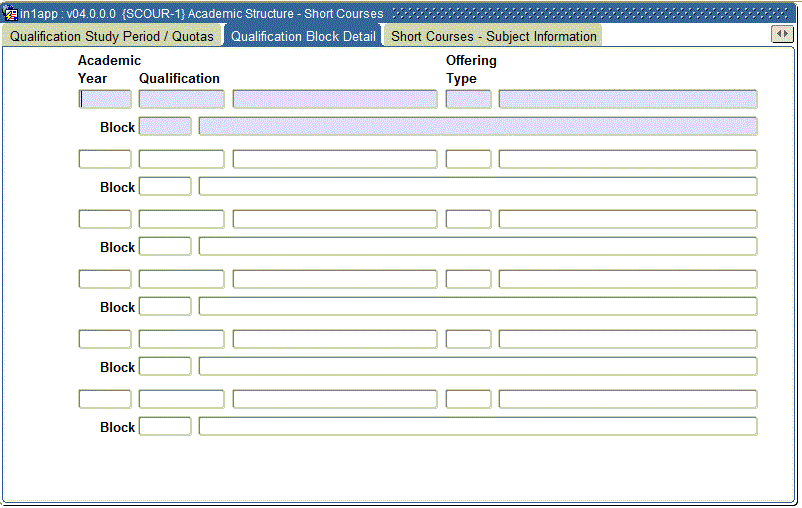Click the application icon in the title bar
The width and height of the screenshot is (802, 508).
click(x=11, y=14)
